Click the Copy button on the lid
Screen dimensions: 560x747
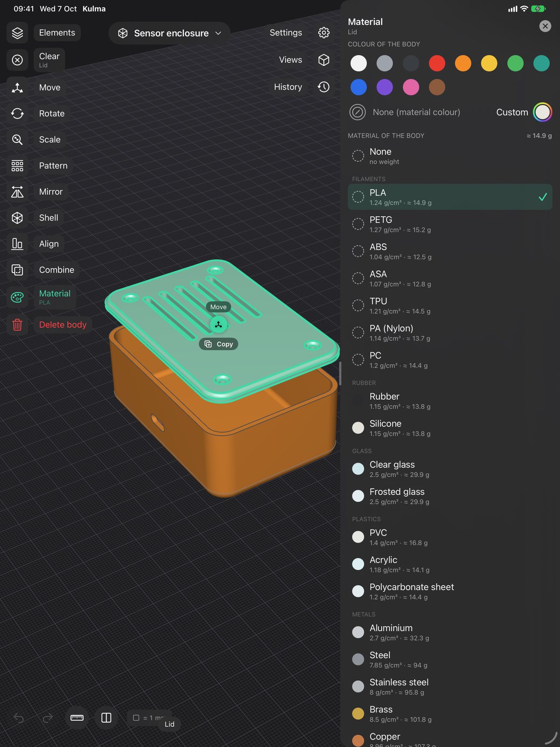coord(219,344)
